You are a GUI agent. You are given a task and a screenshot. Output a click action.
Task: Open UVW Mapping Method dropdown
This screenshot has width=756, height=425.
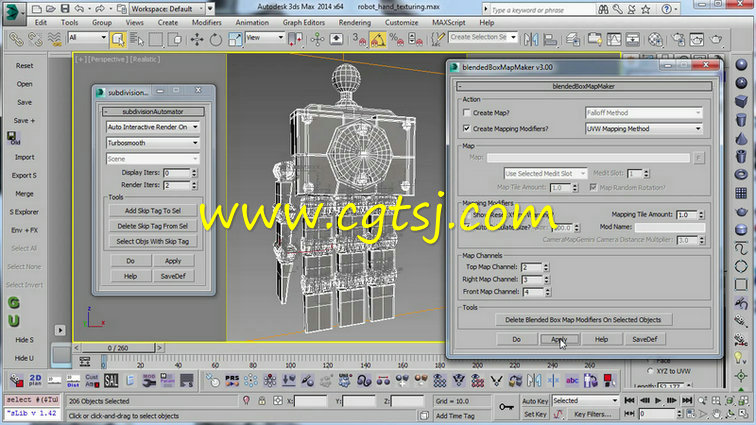pos(643,129)
